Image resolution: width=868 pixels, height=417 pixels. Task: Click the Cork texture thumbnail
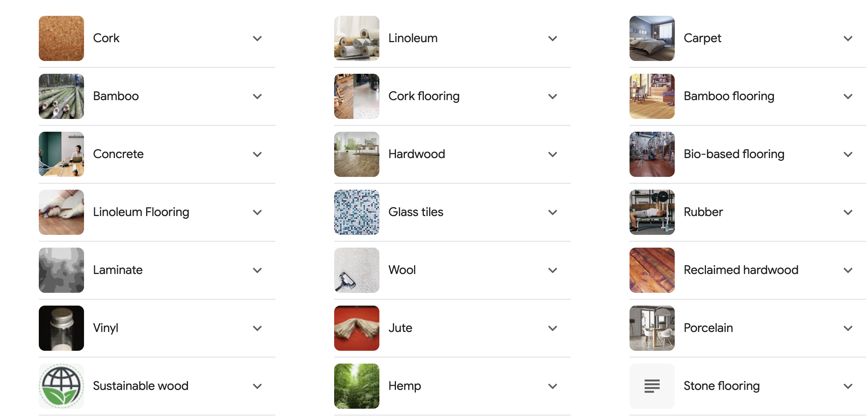61,38
